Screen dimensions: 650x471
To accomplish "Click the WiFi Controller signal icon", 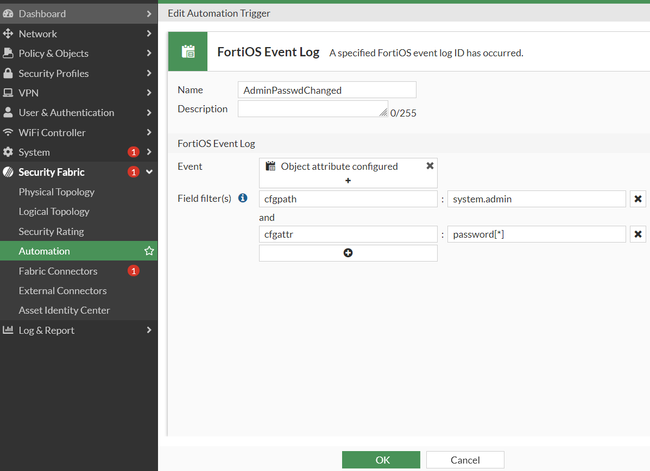I will click(x=8, y=132).
